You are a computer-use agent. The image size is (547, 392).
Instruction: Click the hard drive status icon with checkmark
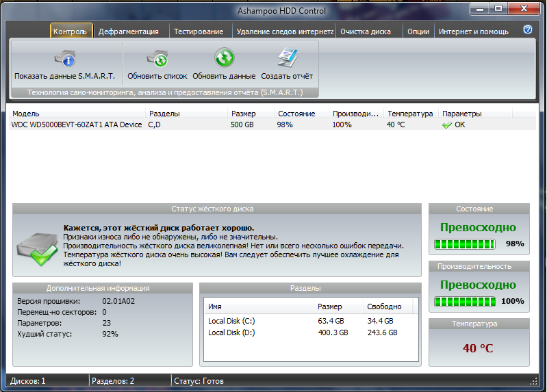pos(38,249)
